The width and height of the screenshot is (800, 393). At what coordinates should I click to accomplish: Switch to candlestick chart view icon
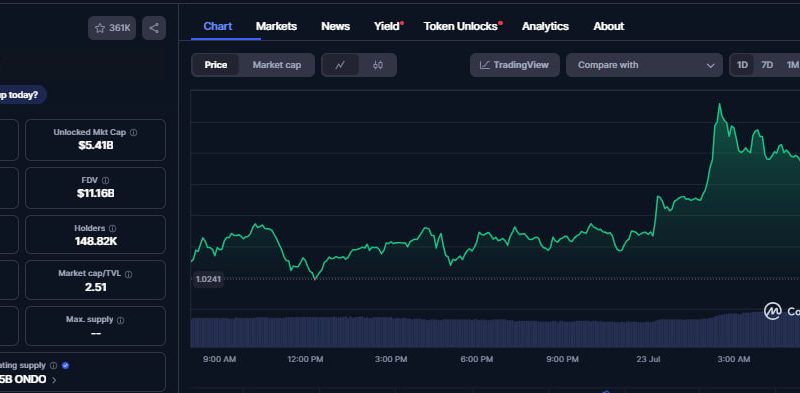[378, 65]
